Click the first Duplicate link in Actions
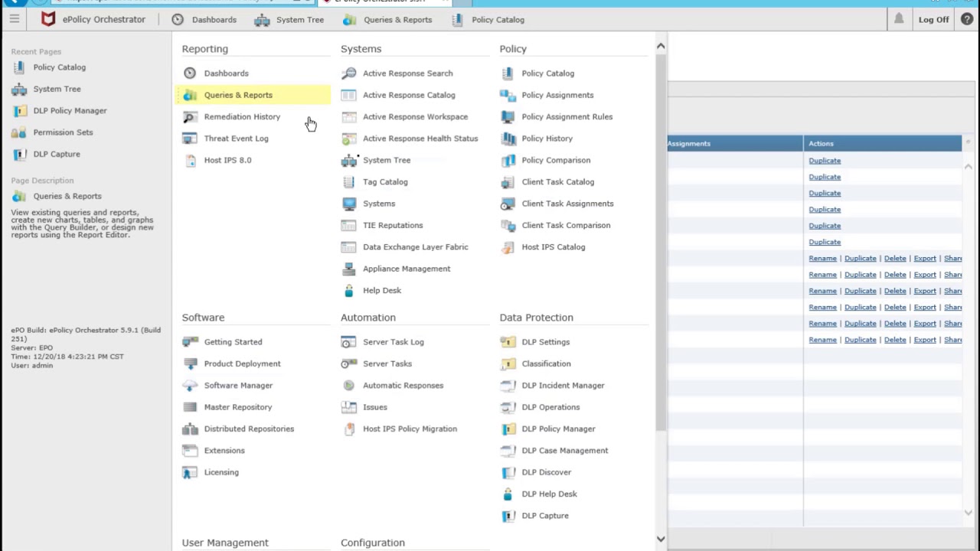 (x=825, y=161)
